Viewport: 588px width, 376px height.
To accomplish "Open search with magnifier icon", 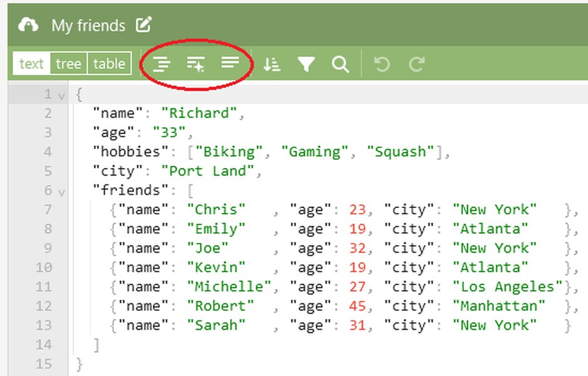I will click(340, 65).
